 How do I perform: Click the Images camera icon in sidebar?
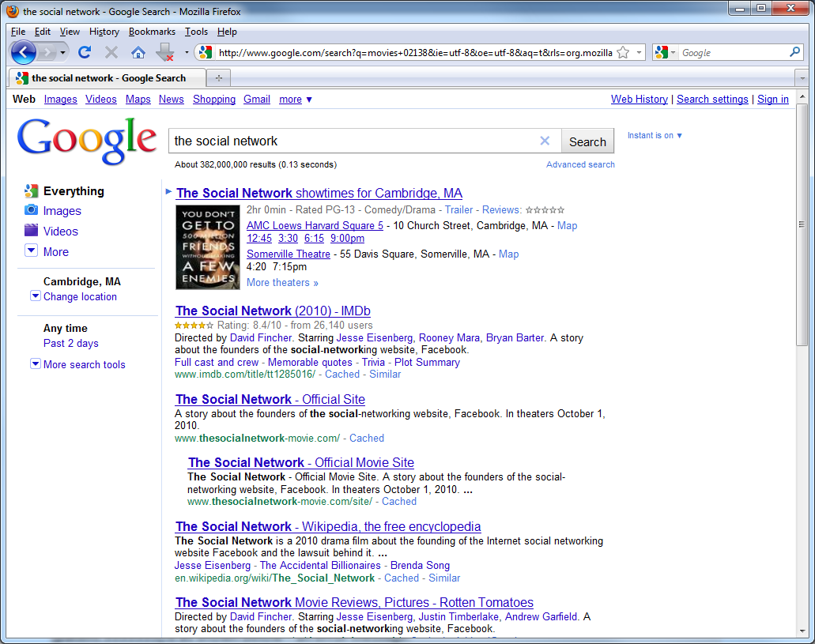(x=31, y=210)
